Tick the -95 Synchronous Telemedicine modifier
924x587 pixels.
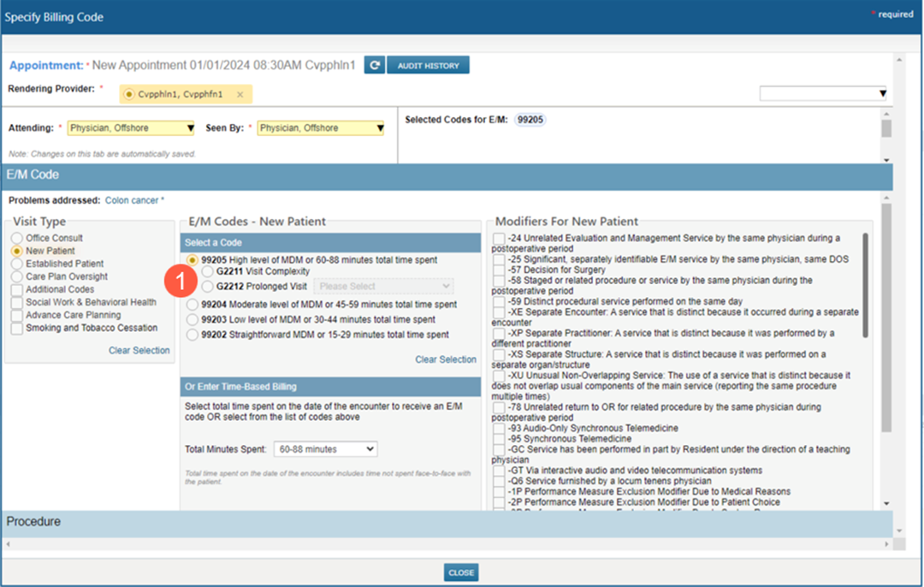[500, 439]
